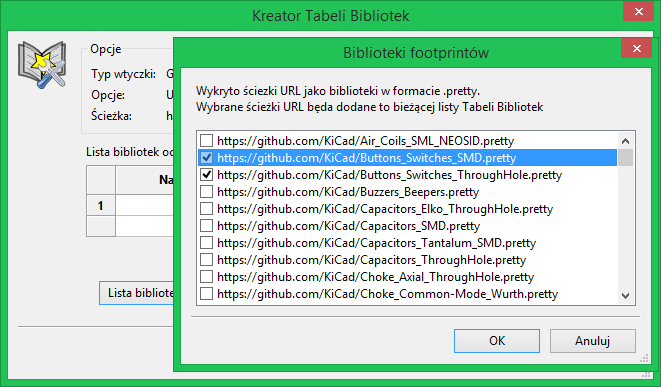
Task: Select the Capacitors_ThroughHole.pretty URL text
Action: click(371, 260)
